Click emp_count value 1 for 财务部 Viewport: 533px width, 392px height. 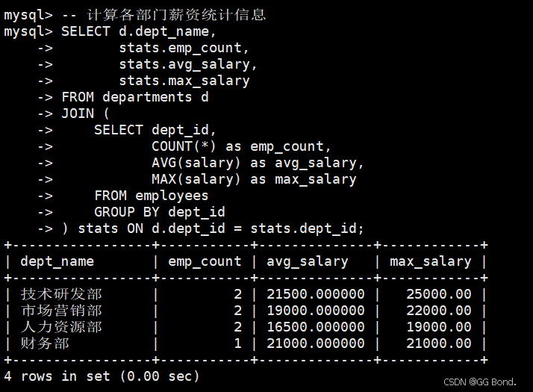pyautogui.click(x=237, y=343)
